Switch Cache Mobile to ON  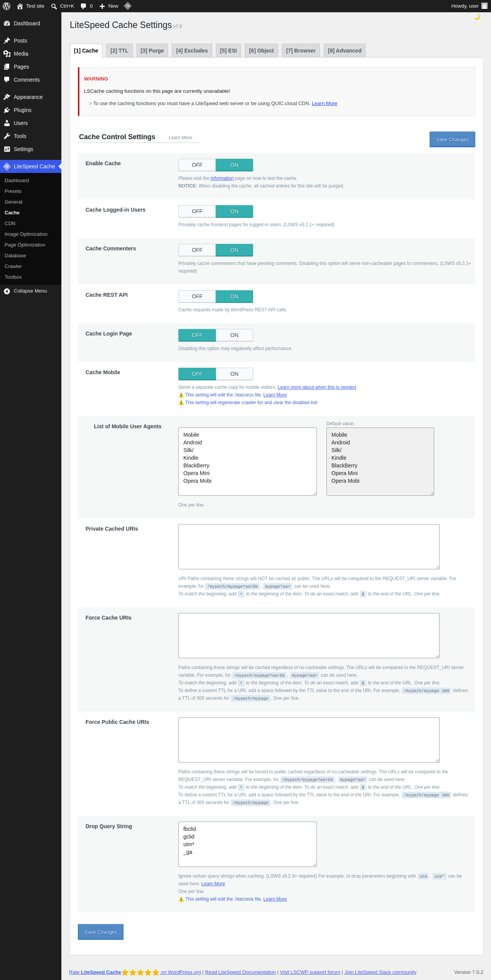tap(234, 374)
